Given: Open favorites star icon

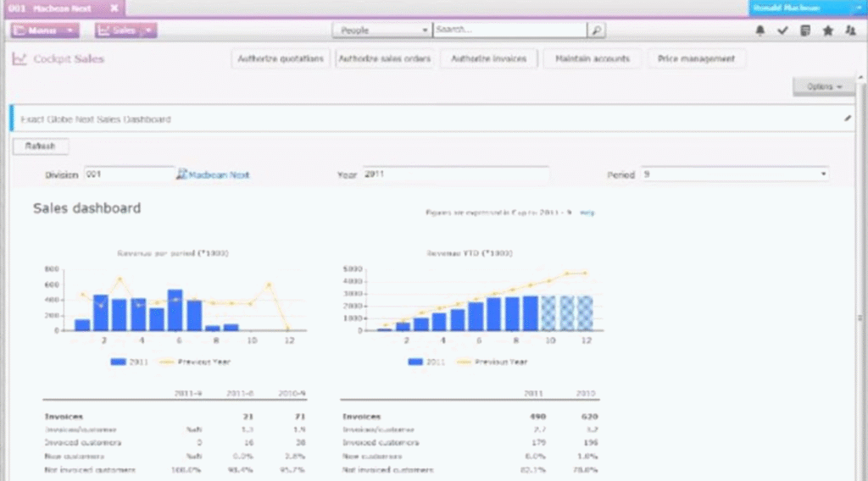Looking at the screenshot, I should coord(827,30).
